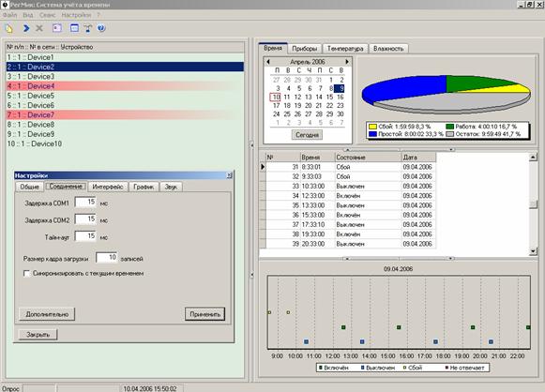The height and width of the screenshot is (392, 545).
Task: Click status bar date 10.04.2006 15:50:02
Action: point(150,388)
